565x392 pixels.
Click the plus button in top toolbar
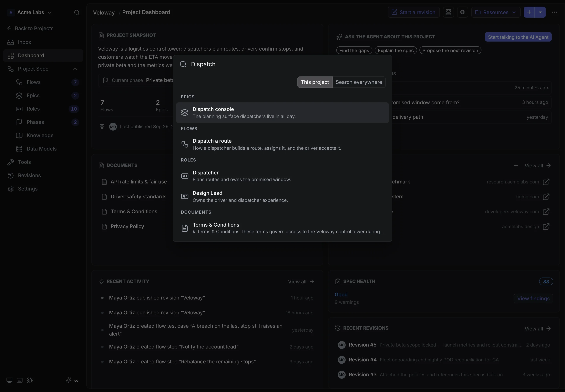tap(529, 12)
